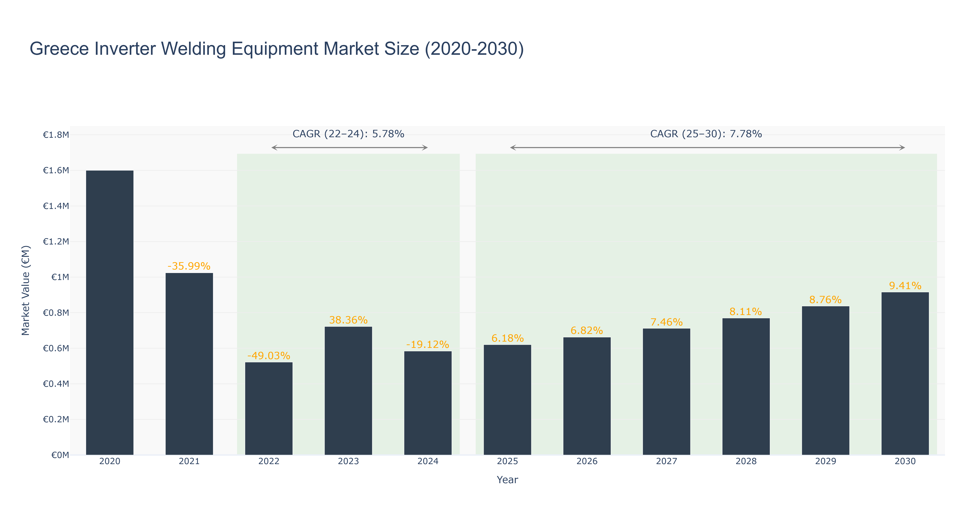Screen dimensions: 980x525
Task: Click the 2030 bar
Action: pos(905,374)
